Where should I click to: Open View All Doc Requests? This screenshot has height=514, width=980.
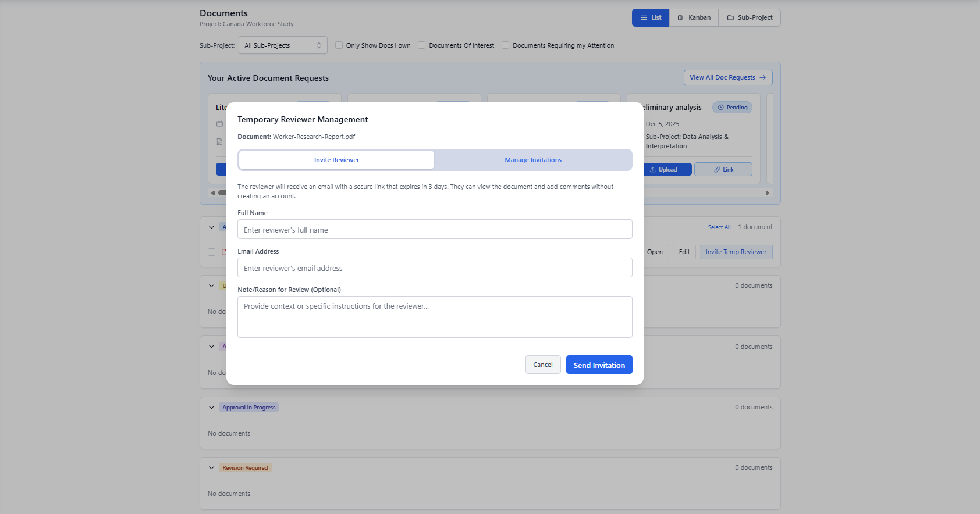(728, 77)
